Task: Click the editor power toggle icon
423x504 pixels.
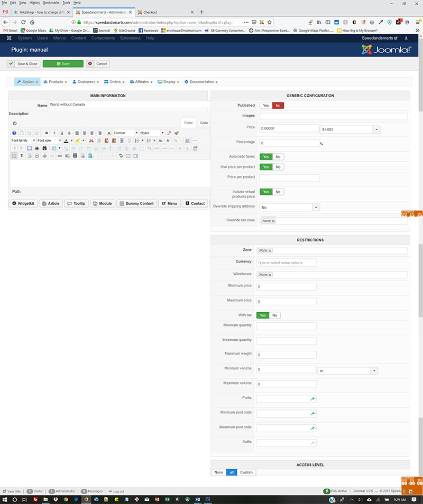Action: point(15,123)
